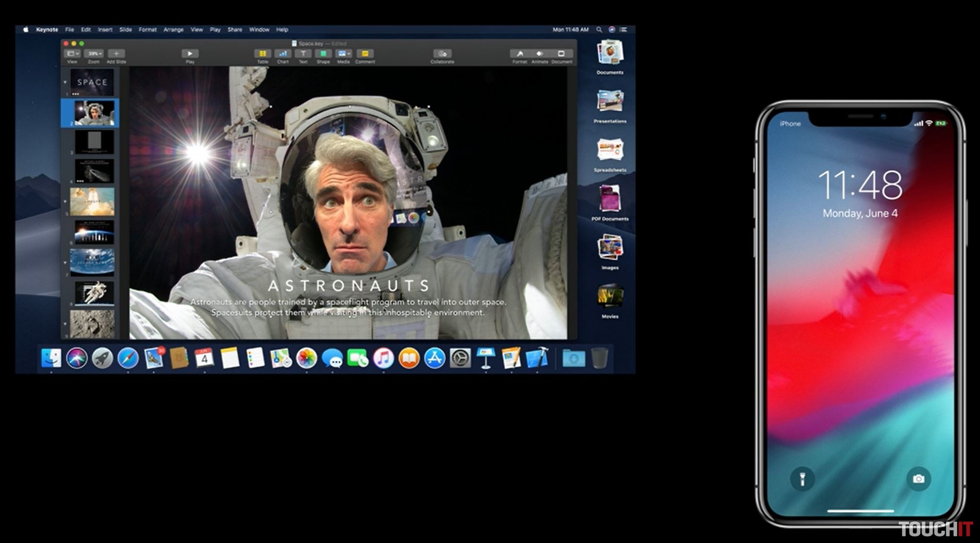This screenshot has width=980, height=543.
Task: Open the Collaborate option
Action: coord(442,54)
